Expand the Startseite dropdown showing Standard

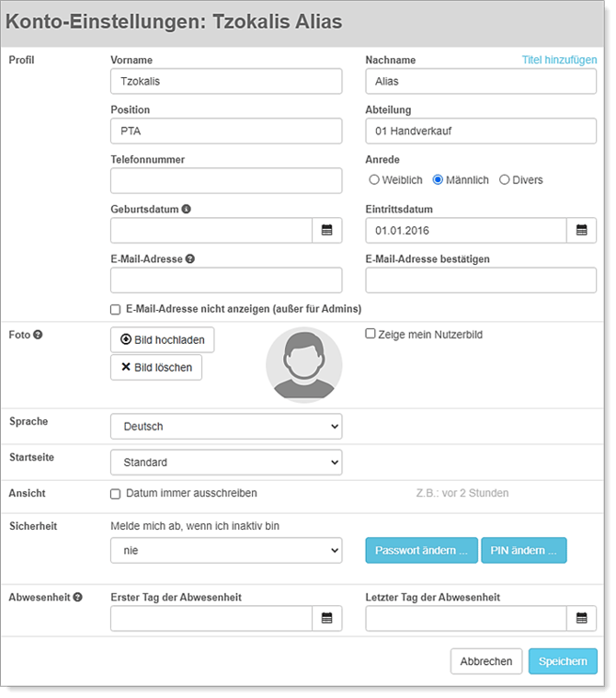(226, 463)
